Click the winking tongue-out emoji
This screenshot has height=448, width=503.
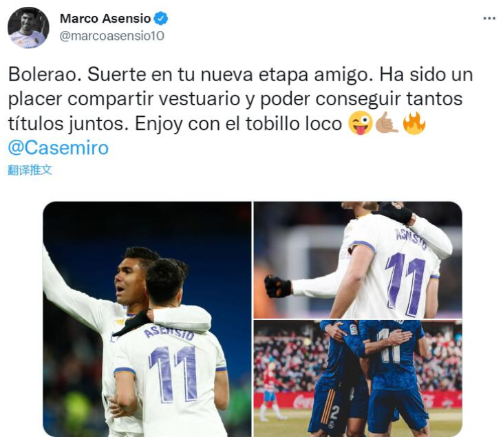click(x=361, y=123)
